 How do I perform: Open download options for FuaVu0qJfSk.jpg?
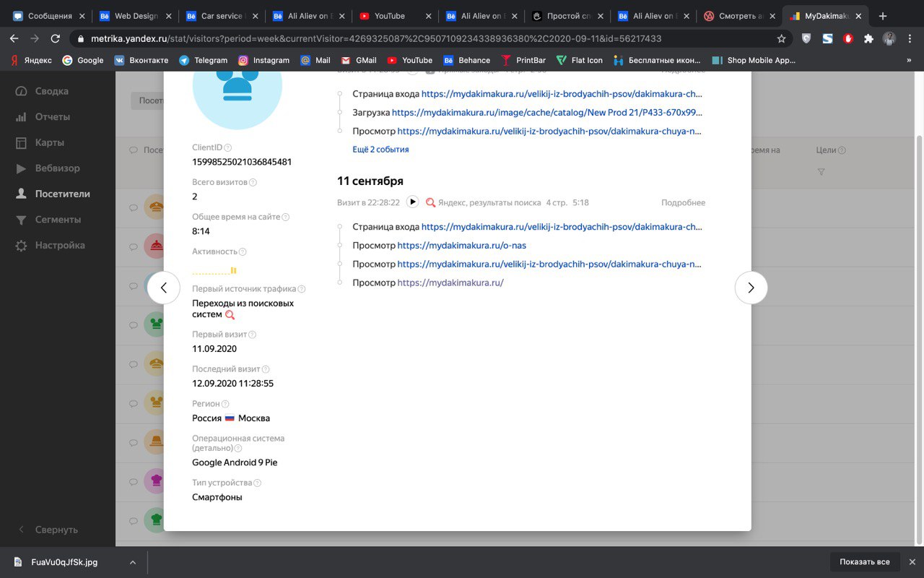[x=132, y=562]
